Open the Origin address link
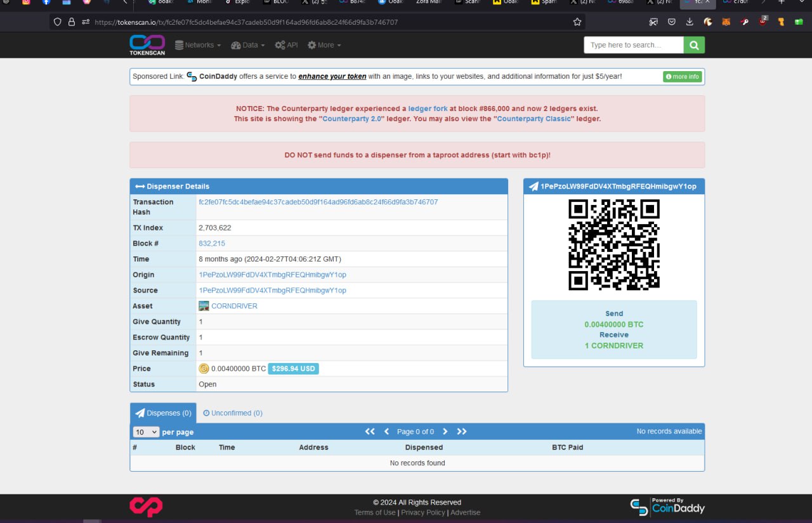The image size is (812, 523). pos(273,275)
